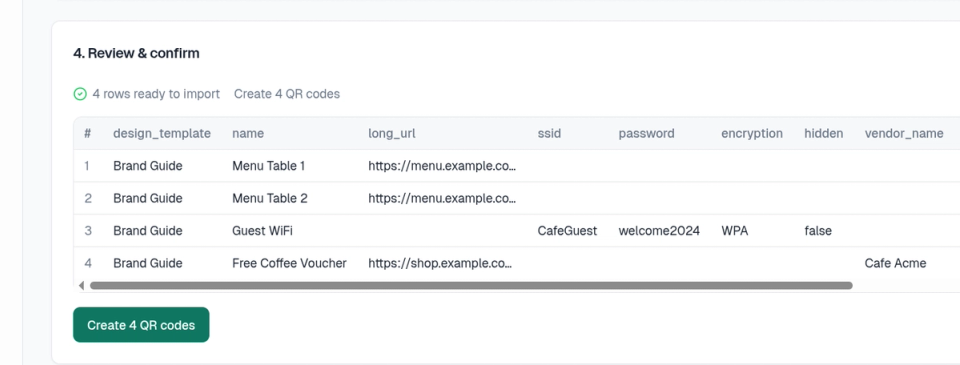Click the "Create 4 QR codes" summary text
This screenshot has width=960, height=365.
pyautogui.click(x=287, y=94)
